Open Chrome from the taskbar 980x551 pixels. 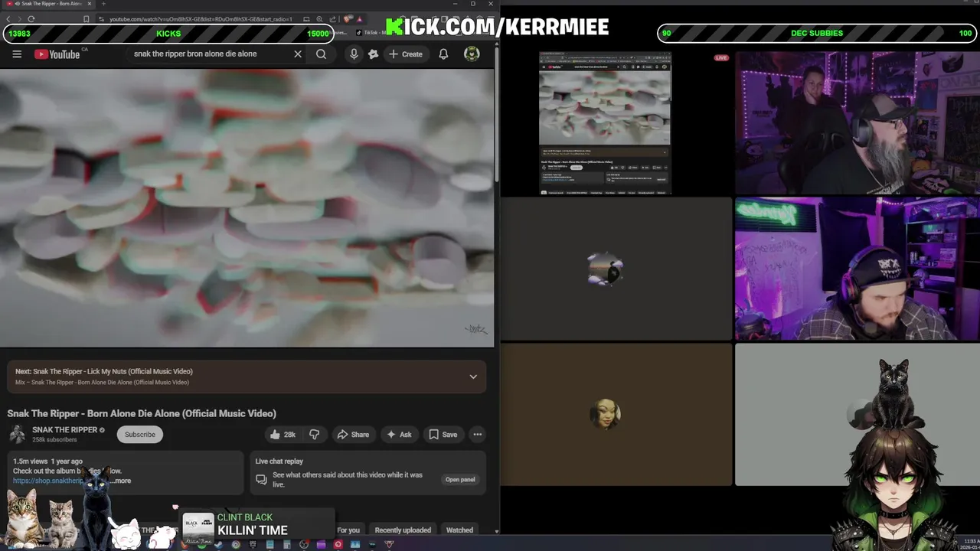click(x=236, y=545)
